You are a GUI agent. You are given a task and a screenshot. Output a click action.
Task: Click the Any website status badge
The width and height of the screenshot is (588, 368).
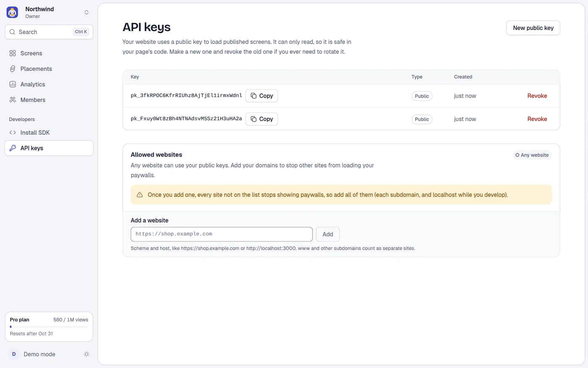click(x=532, y=155)
